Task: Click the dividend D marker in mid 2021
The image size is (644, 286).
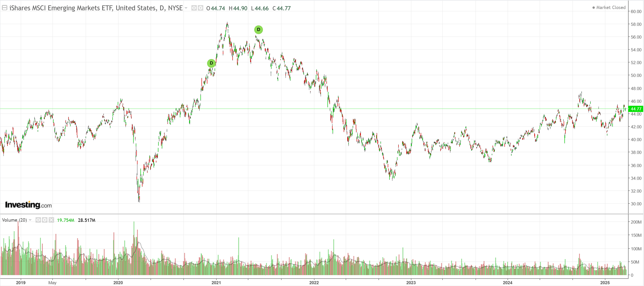Action: pos(258,30)
